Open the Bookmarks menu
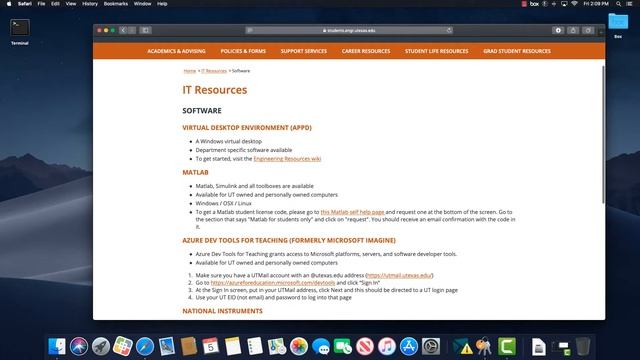This screenshot has height=360, width=640. pyautogui.click(x=116, y=4)
